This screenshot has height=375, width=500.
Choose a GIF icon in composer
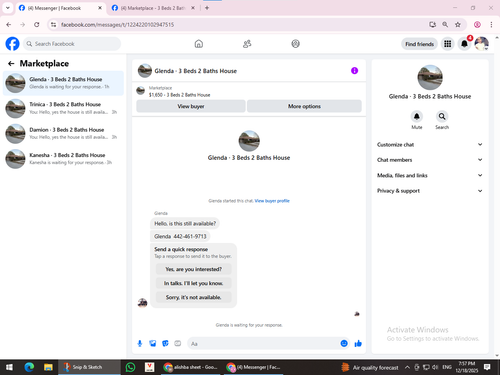[178, 343]
